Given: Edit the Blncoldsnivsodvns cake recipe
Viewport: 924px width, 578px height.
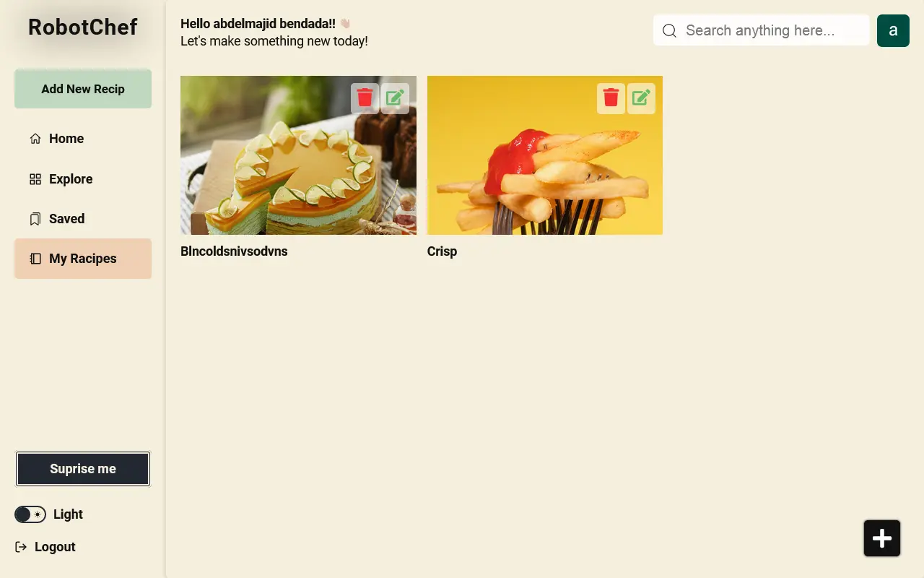Looking at the screenshot, I should click(x=395, y=98).
